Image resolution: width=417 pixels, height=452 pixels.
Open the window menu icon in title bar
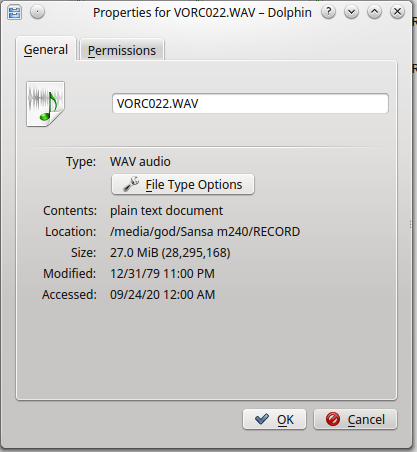pyautogui.click(x=14, y=13)
